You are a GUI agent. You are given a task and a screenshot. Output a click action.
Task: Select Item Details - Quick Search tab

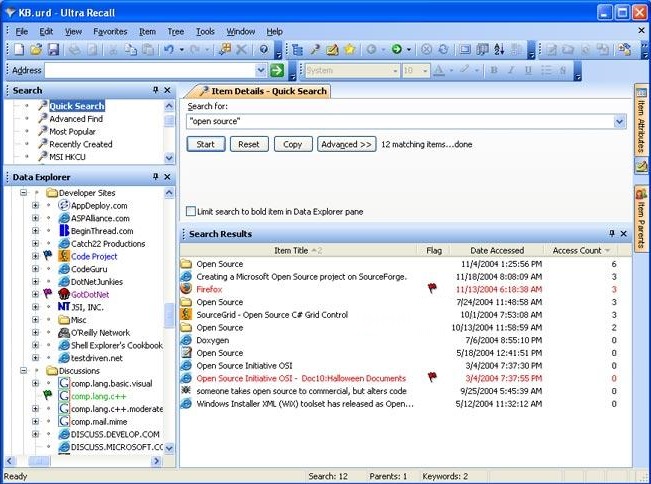pos(258,91)
